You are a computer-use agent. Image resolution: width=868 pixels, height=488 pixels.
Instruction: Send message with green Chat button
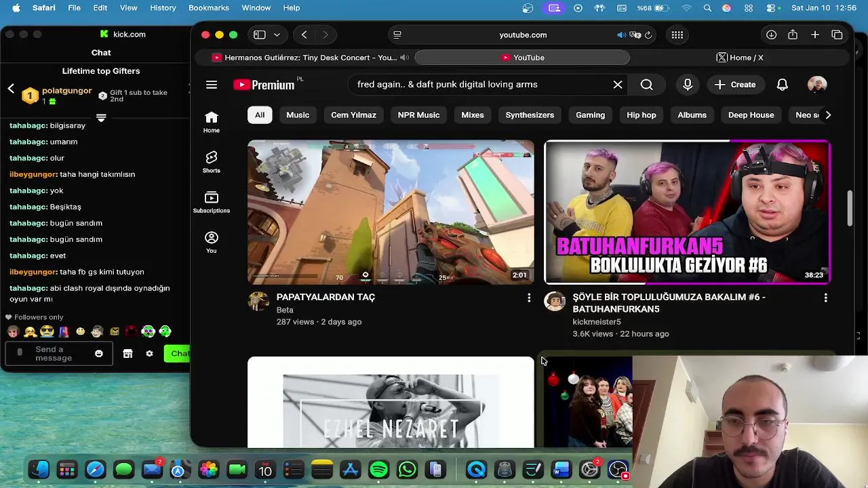178,354
